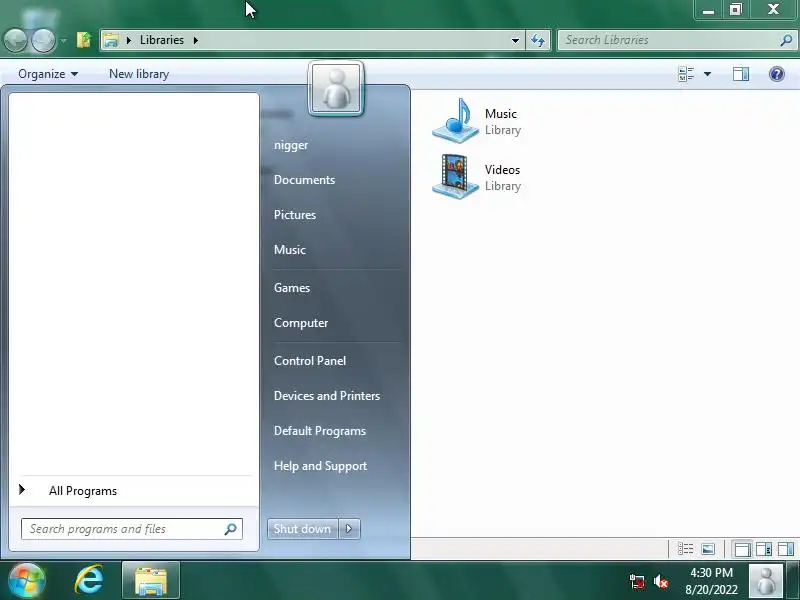The width and height of the screenshot is (800, 600).
Task: Open Help and Support
Action: click(x=320, y=466)
